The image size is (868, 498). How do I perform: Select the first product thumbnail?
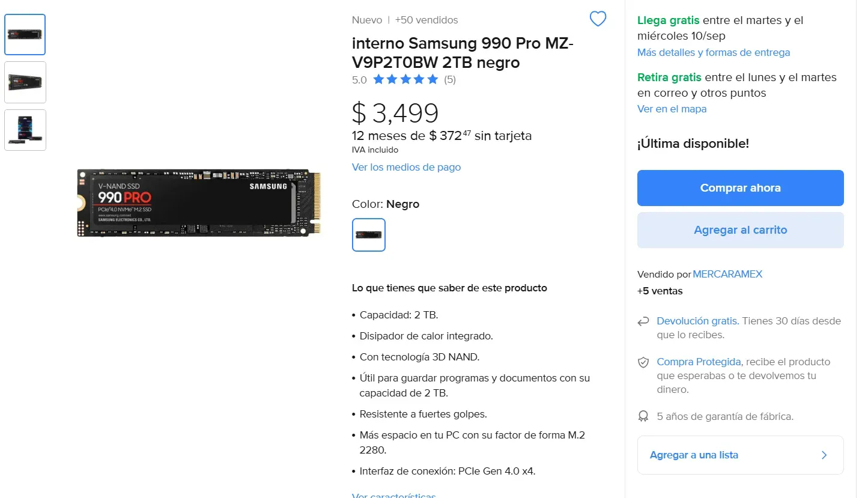coord(25,34)
